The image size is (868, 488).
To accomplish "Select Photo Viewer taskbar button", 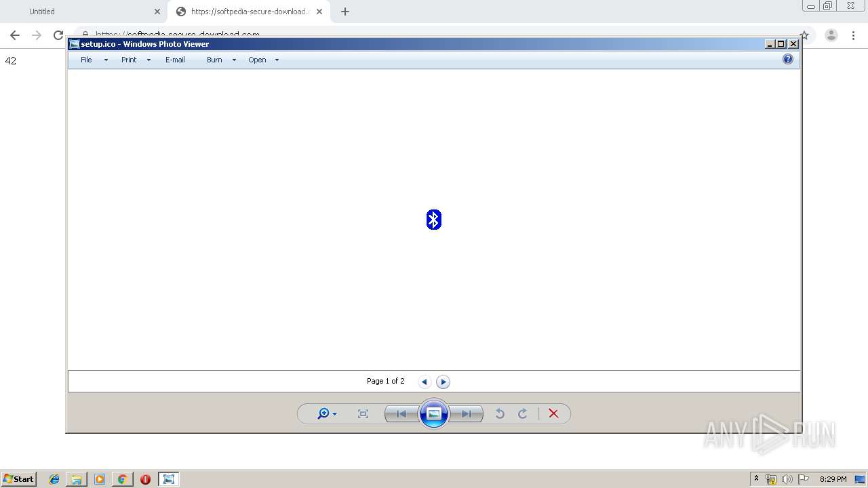I will click(168, 479).
